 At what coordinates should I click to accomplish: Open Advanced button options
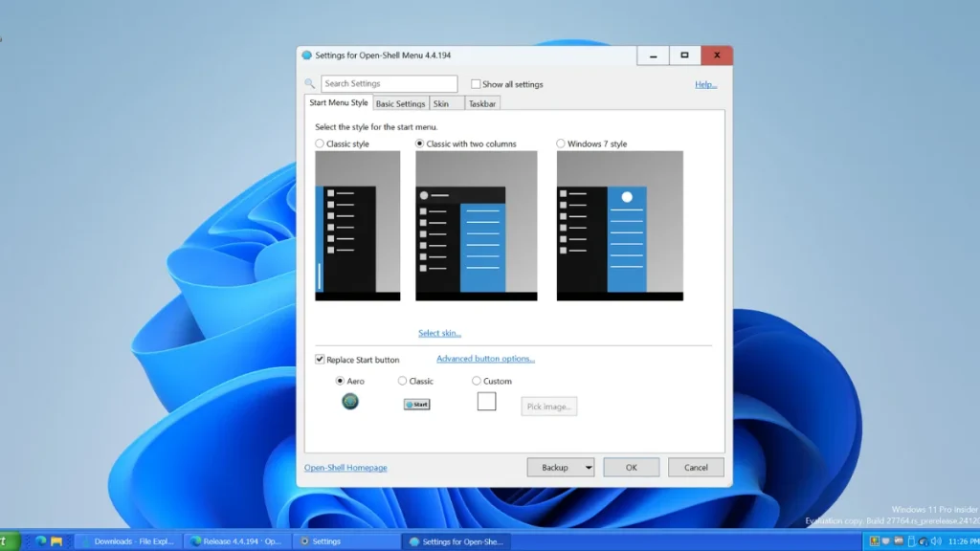pyautogui.click(x=484, y=358)
